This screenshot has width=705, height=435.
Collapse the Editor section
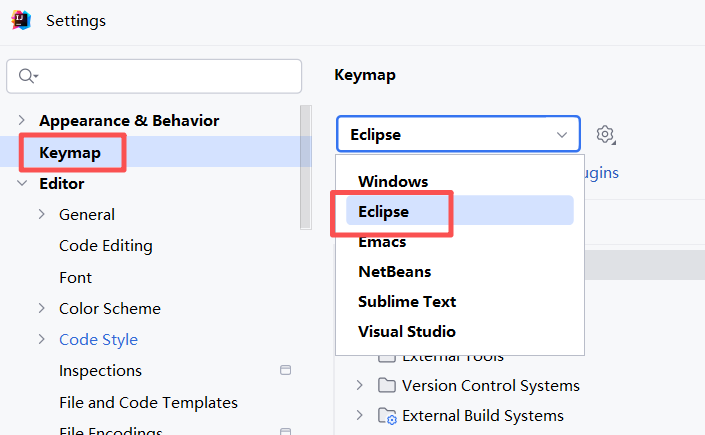(x=22, y=184)
